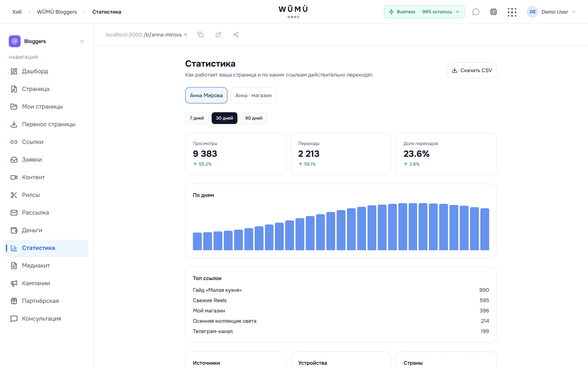Expand the Bloggers workspace switcher
588x368 pixels.
82,41
